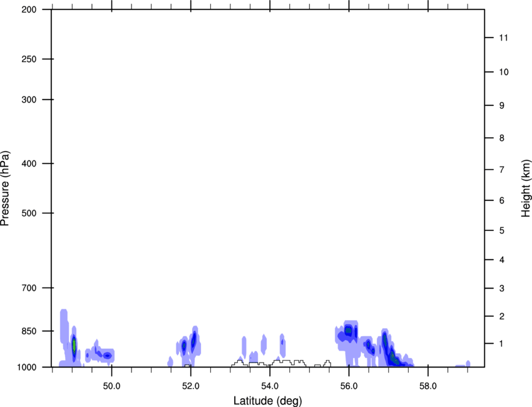The image size is (532, 407).
Task: Click the 5 km height label
Action: [x=502, y=230]
